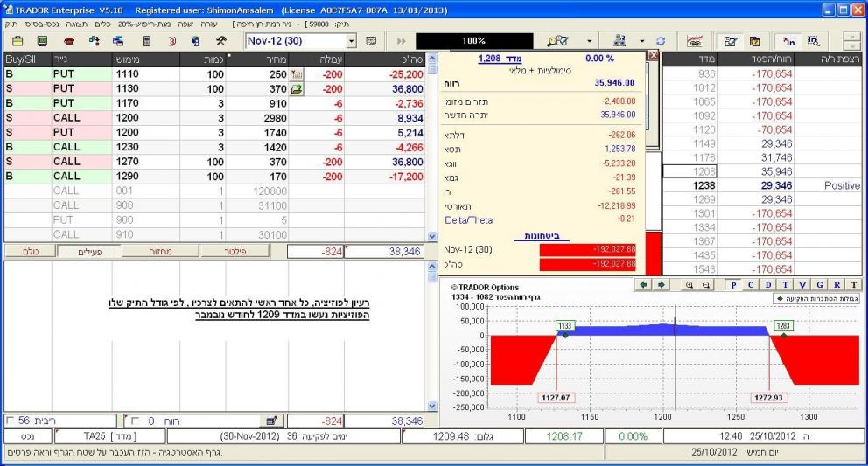
Task: Expand the dropdown arrow beside the magnifier icon
Action: click(x=589, y=41)
